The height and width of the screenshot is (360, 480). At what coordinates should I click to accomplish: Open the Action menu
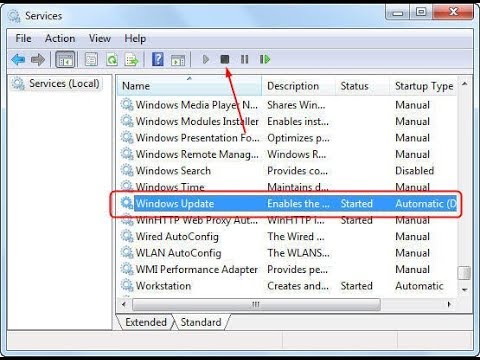point(60,38)
